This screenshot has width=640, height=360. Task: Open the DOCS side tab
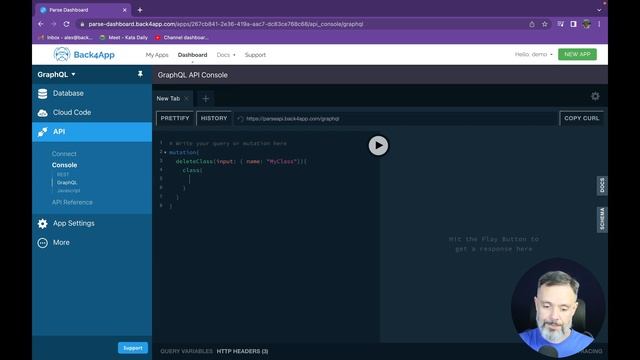(x=602, y=186)
